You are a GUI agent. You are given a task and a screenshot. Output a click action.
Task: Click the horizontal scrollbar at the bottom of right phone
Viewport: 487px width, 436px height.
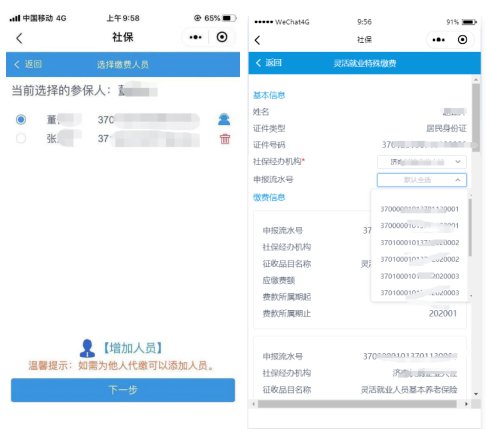pyautogui.click(x=360, y=404)
